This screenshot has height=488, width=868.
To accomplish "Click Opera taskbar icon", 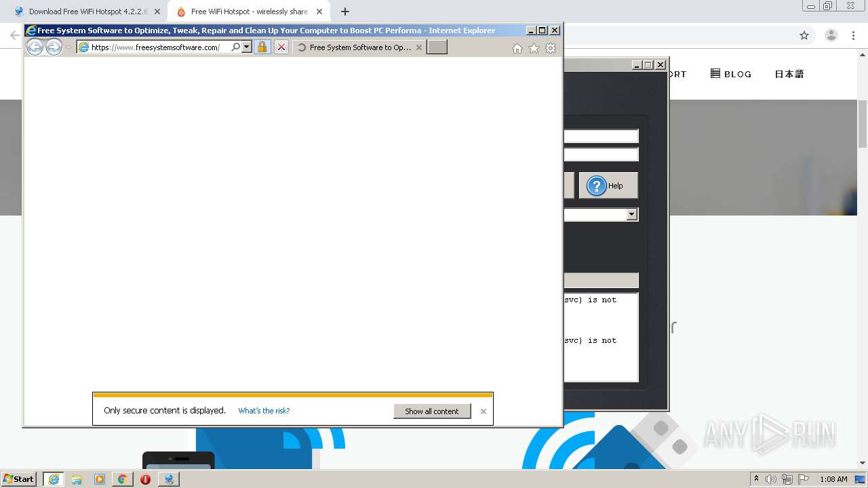I will (x=145, y=479).
